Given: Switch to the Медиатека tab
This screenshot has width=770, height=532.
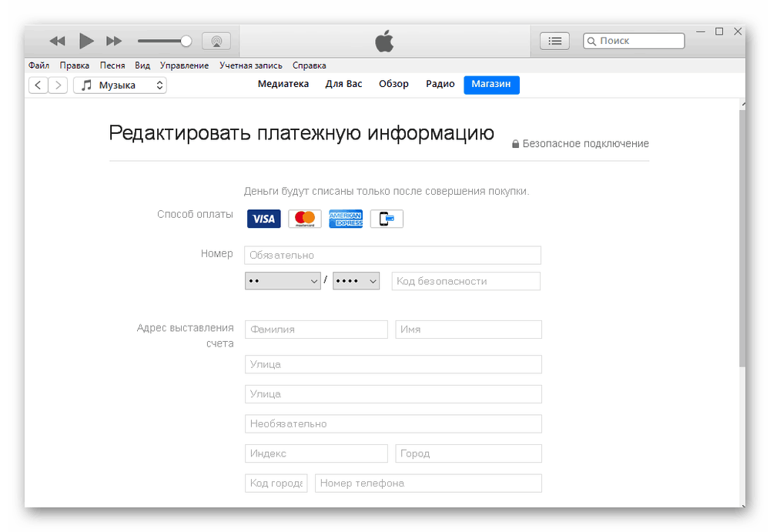Looking at the screenshot, I should (x=283, y=84).
